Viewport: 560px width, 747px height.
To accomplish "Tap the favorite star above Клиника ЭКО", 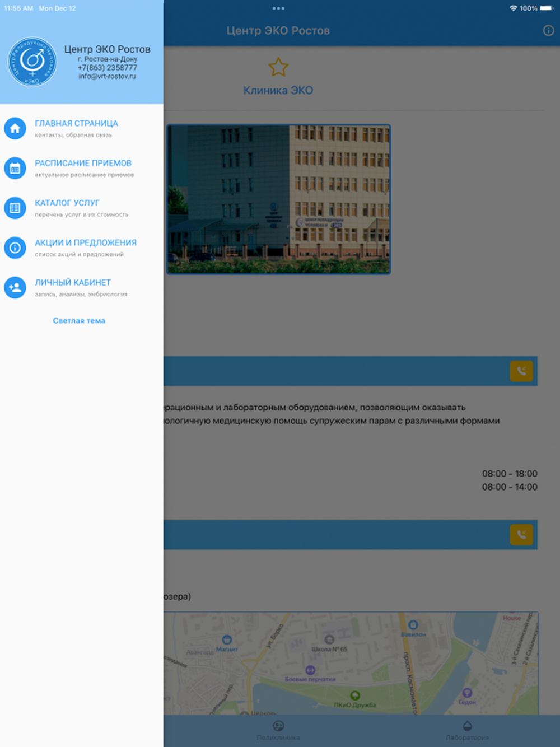I will (278, 67).
